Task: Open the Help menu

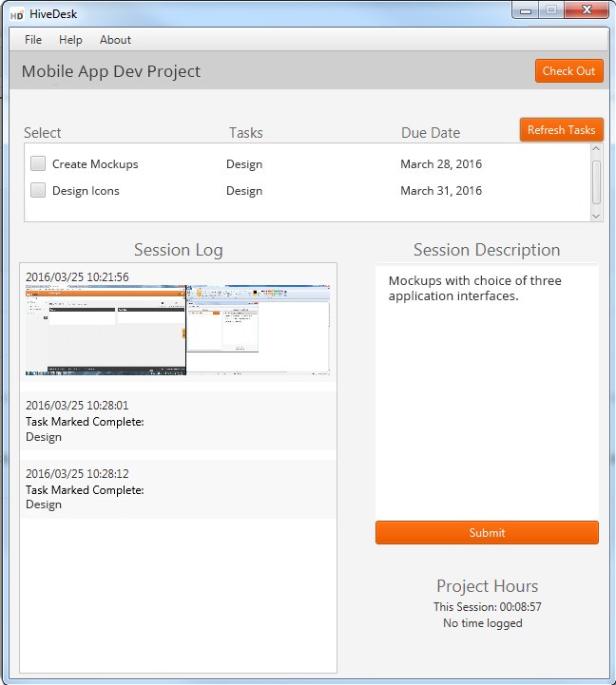Action: point(70,40)
